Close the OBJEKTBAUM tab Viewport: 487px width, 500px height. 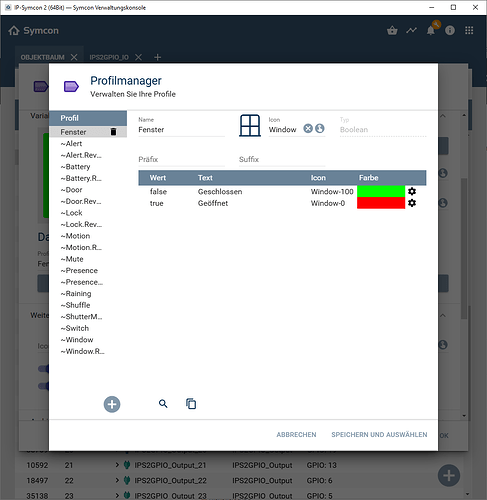tap(74, 57)
